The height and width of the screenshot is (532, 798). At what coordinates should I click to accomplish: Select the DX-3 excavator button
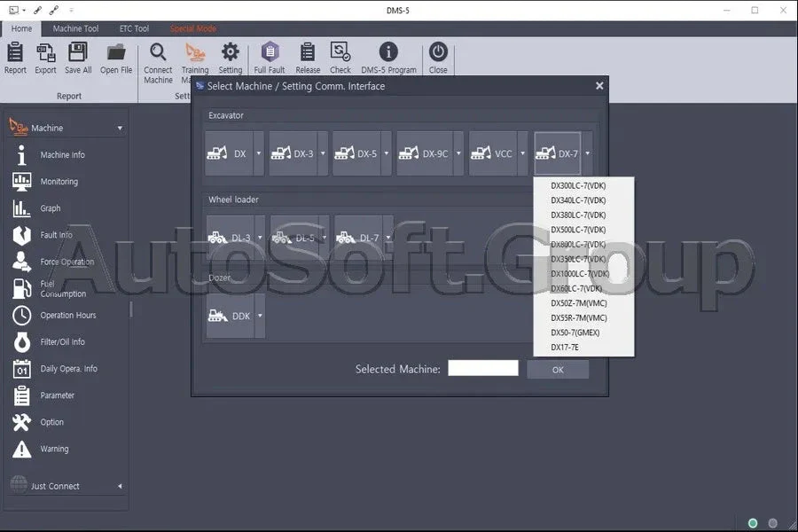click(x=293, y=153)
